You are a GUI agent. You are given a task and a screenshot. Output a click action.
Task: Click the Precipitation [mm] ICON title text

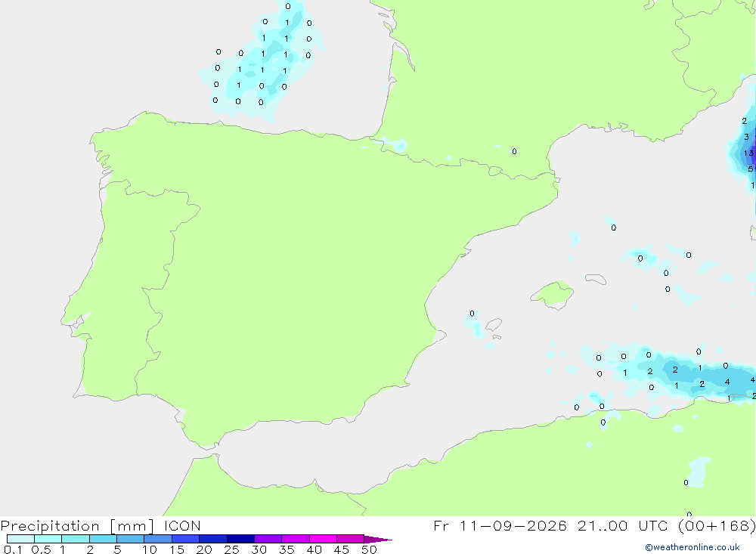click(x=101, y=525)
